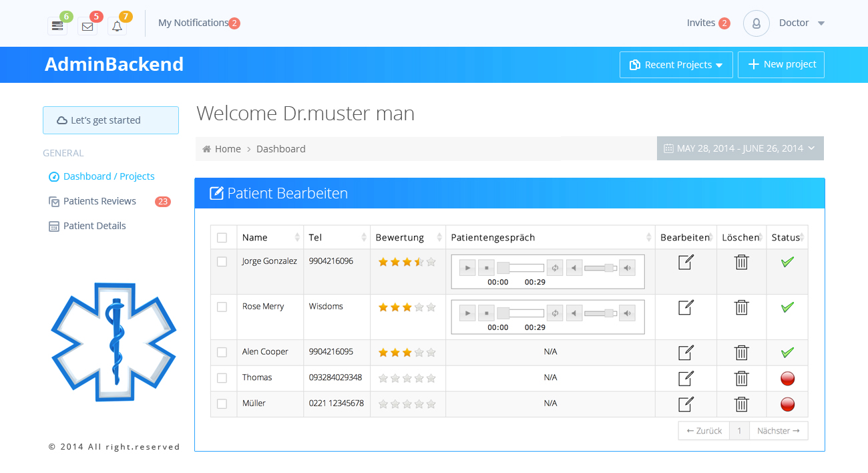Tick the checkbox for Alen Cooper

click(222, 352)
